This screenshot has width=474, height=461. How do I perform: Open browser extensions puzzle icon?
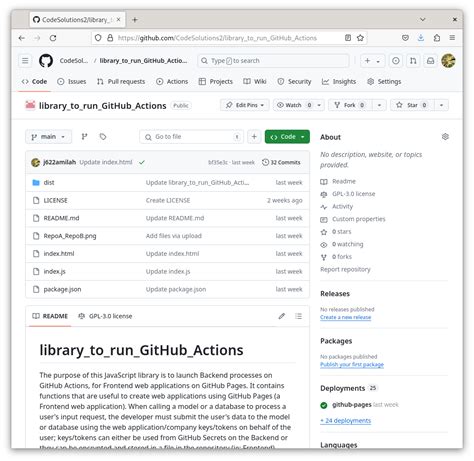[x=437, y=38]
